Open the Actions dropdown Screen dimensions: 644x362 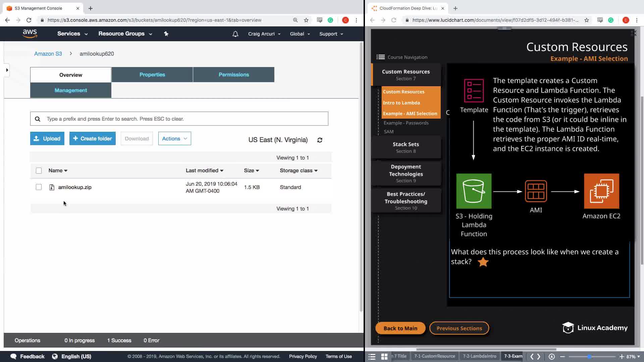tap(174, 138)
